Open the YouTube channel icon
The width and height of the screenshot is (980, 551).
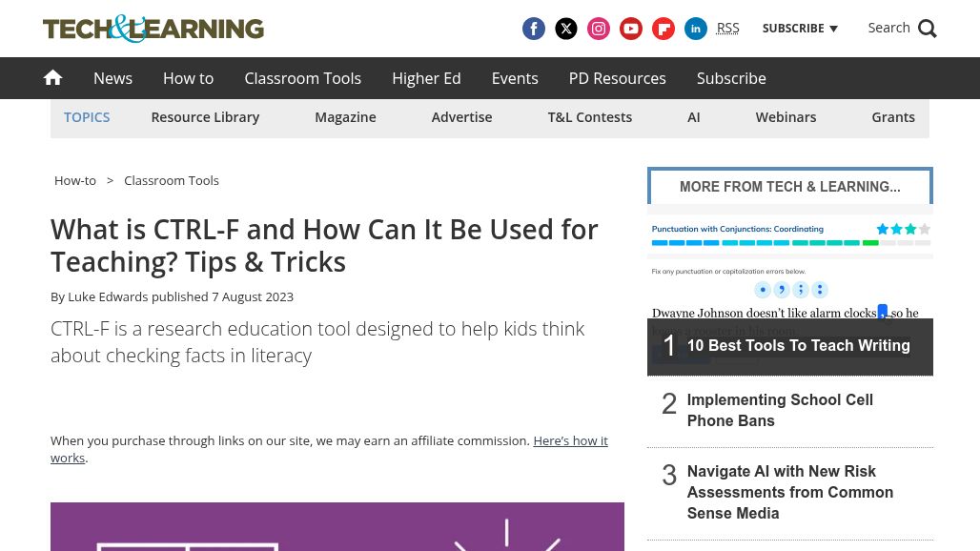tap(631, 29)
